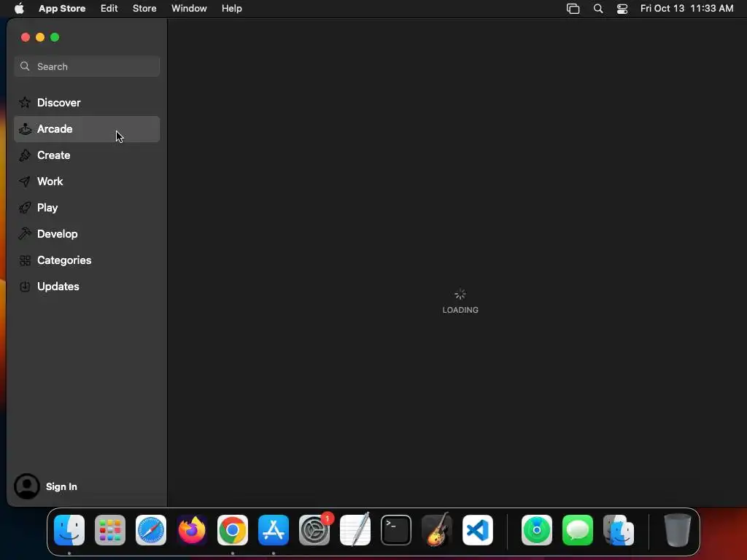Click the date and time in menu bar
Viewport: 747px width, 560px height.
686,9
